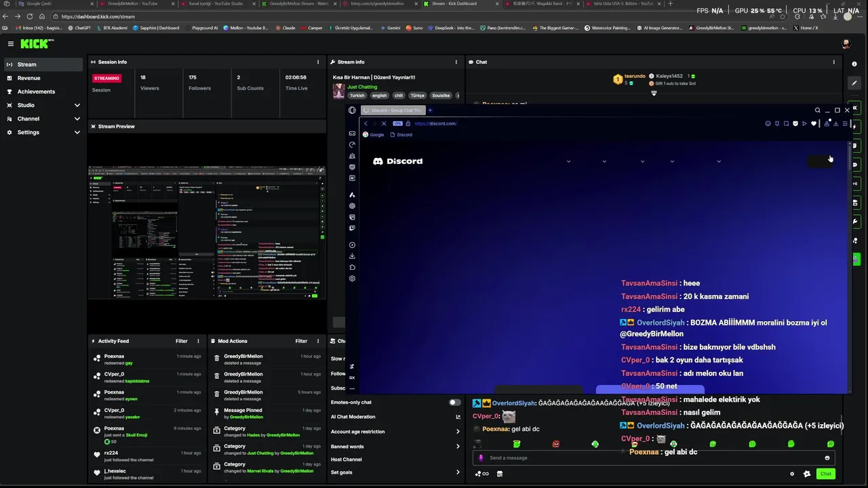Click the Opera logo menu button
The width and height of the screenshot is (868, 488).
[352, 110]
